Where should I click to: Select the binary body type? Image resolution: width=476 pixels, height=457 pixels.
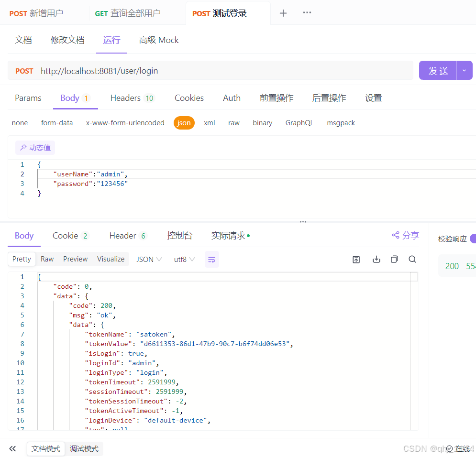pyautogui.click(x=262, y=123)
